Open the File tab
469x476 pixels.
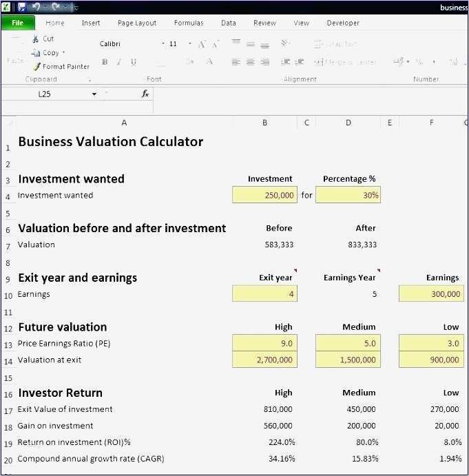pyautogui.click(x=18, y=23)
